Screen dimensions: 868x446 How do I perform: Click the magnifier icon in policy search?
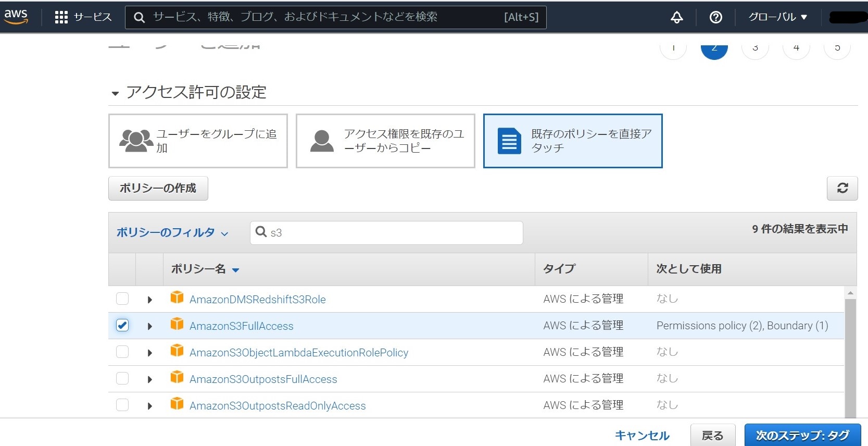point(261,232)
